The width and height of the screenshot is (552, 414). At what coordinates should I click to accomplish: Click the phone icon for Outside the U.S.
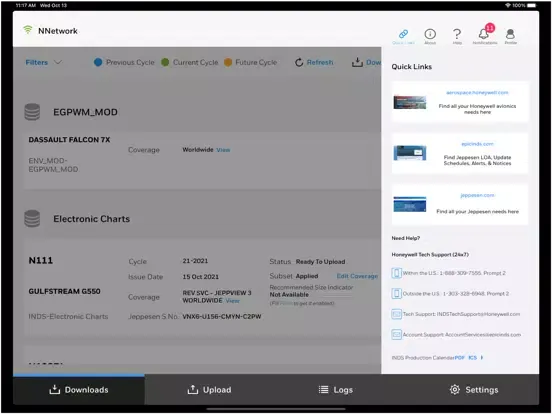pyautogui.click(x=396, y=294)
